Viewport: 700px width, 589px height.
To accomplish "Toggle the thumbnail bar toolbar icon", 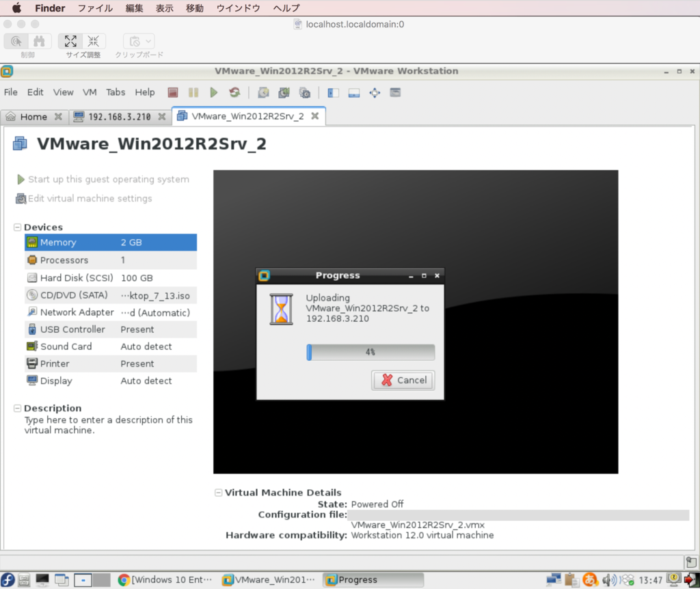I will pyautogui.click(x=354, y=92).
